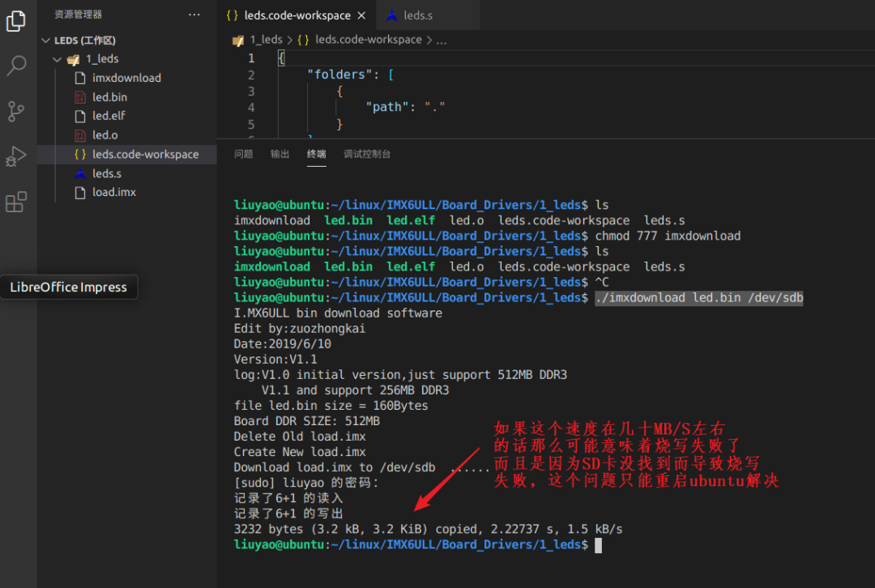Click the led.o file icon
Viewport: 875px width, 588px height.
tap(80, 135)
